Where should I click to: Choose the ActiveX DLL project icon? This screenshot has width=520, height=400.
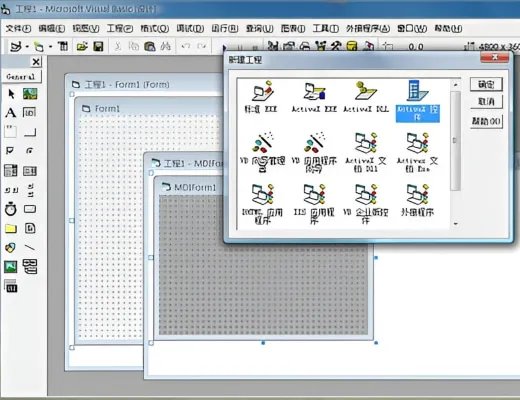pos(366,96)
